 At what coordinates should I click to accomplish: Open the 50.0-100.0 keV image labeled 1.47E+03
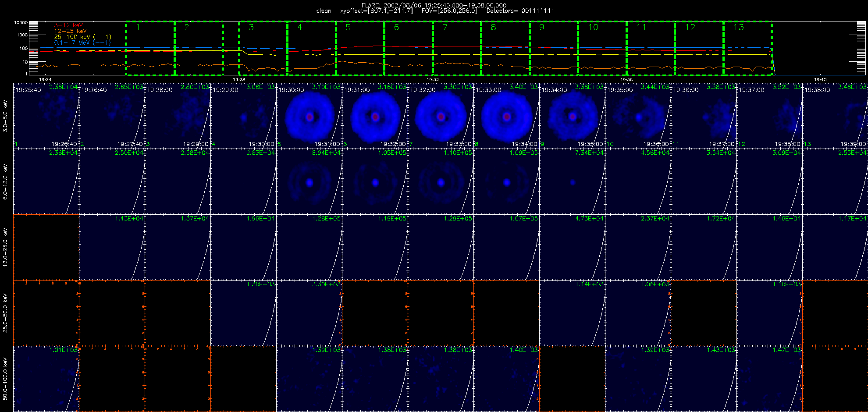[x=770, y=379]
